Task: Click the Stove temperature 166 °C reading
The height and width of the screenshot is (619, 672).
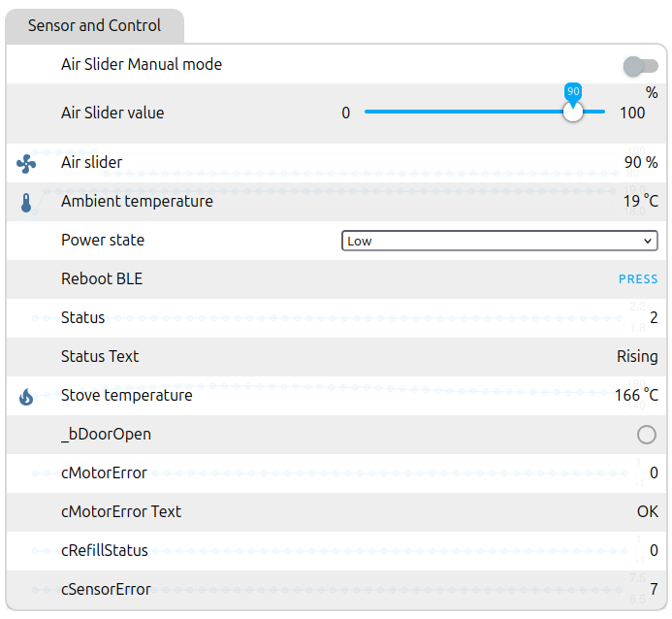Action: click(x=636, y=396)
